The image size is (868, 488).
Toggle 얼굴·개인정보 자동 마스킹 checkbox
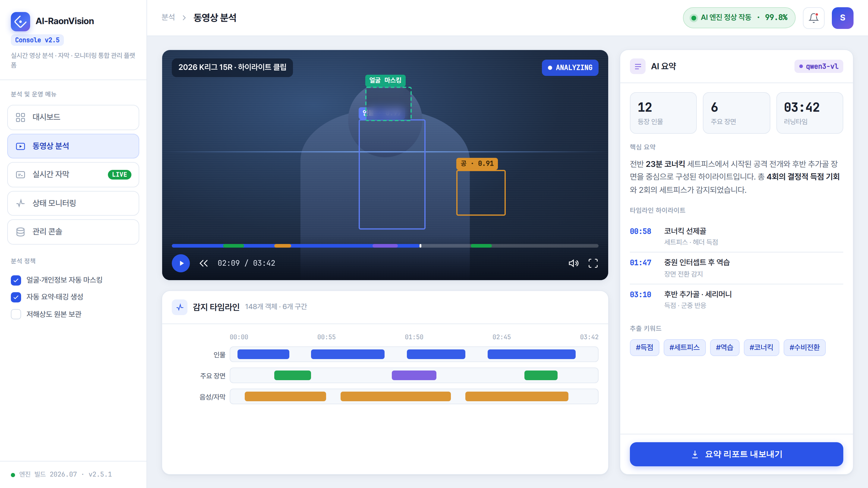[x=16, y=280]
